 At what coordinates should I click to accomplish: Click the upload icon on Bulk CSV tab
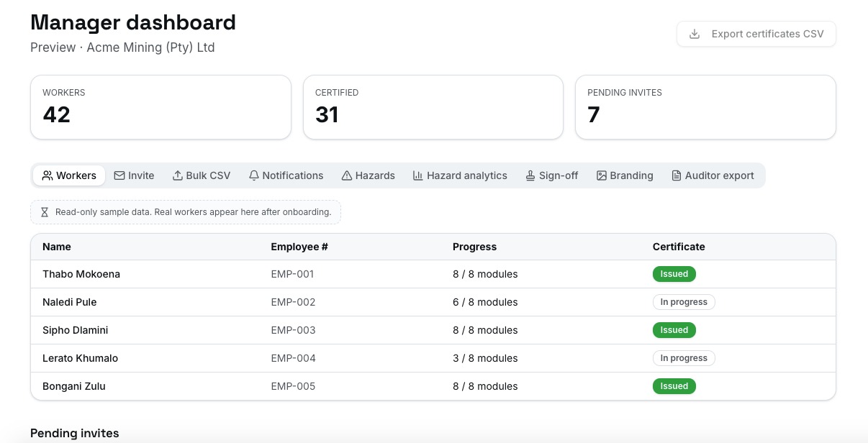point(178,175)
